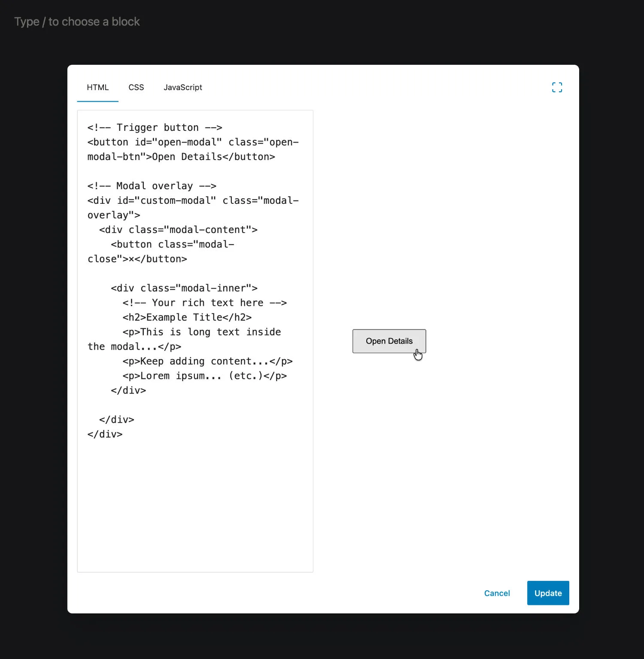The height and width of the screenshot is (659, 644).
Task: Click the Update button to save changes
Action: tap(548, 593)
